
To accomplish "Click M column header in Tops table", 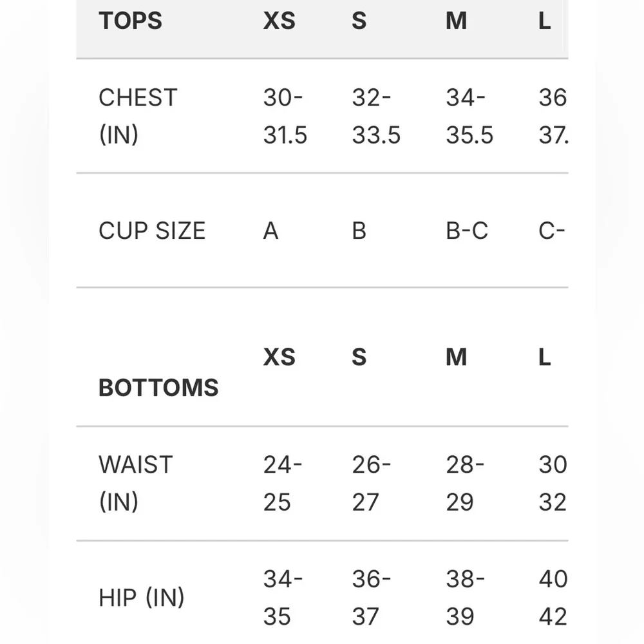I will (x=456, y=21).
